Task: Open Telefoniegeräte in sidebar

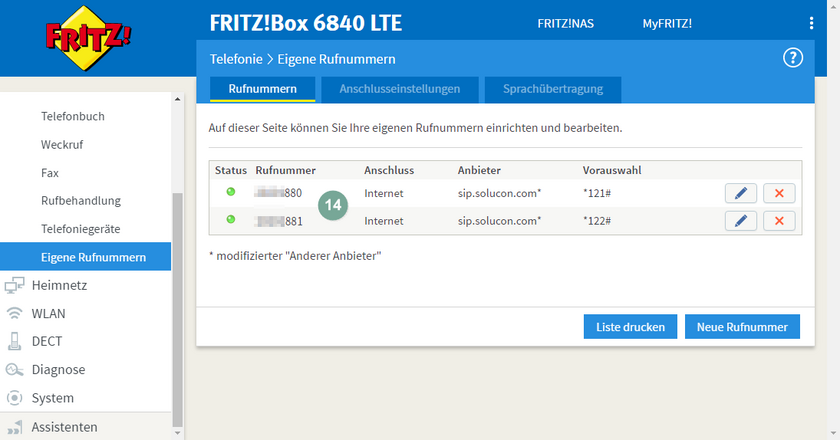Action: point(80,229)
